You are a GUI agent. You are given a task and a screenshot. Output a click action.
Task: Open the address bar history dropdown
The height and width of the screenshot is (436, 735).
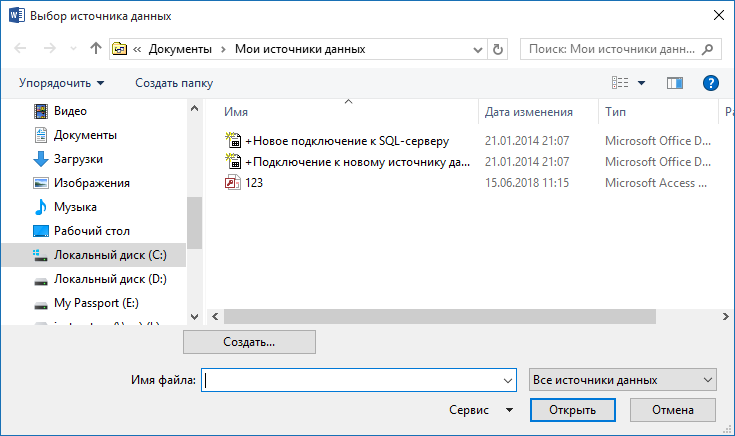click(478, 48)
